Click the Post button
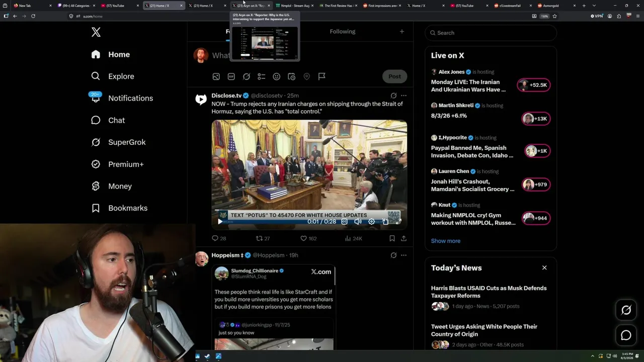The width and height of the screenshot is (644, 362). [x=394, y=76]
